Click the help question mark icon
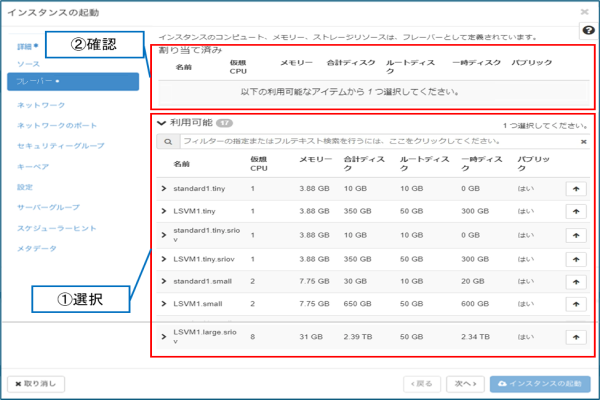 tap(587, 31)
